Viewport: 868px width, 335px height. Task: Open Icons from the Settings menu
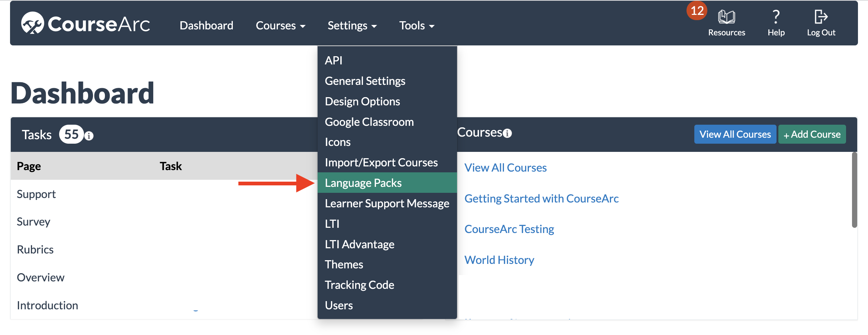coord(387,142)
